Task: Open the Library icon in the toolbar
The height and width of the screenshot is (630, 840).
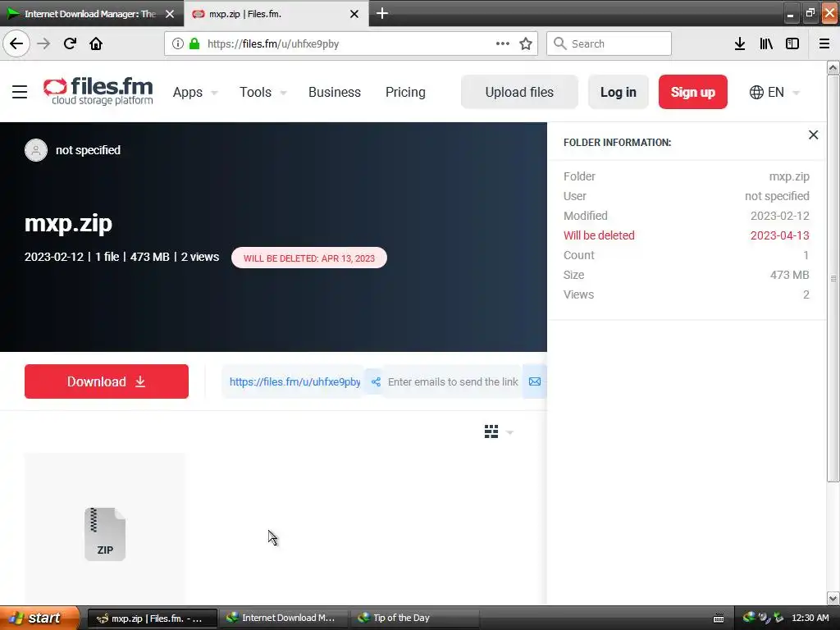Action: point(766,43)
